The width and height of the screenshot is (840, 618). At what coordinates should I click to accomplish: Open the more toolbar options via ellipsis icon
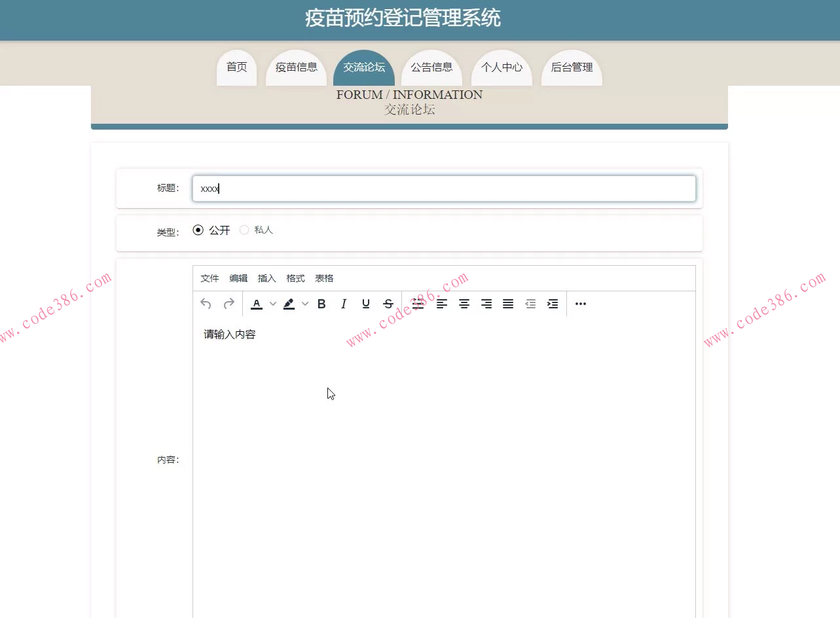(580, 303)
